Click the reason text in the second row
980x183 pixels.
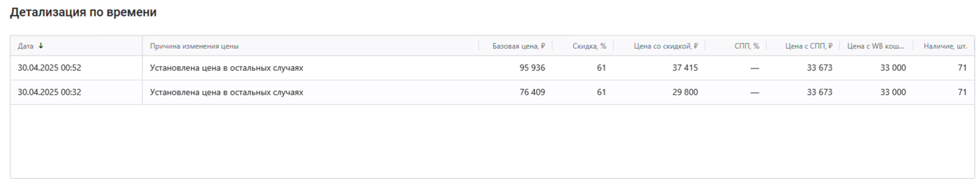point(226,92)
